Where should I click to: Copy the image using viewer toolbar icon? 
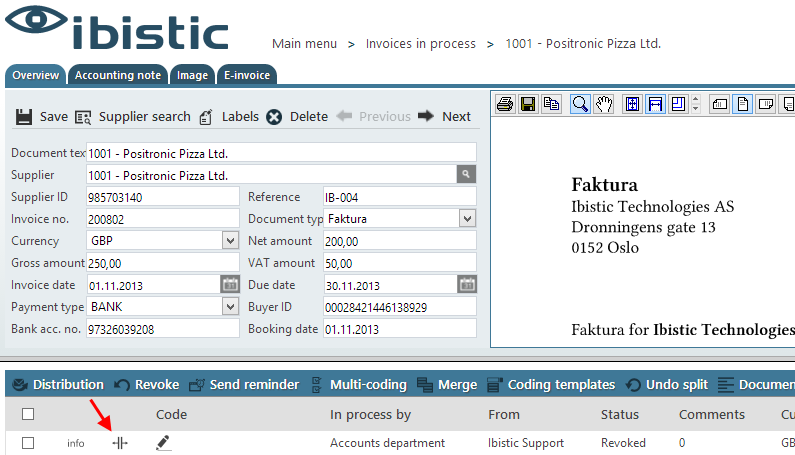[x=551, y=104]
